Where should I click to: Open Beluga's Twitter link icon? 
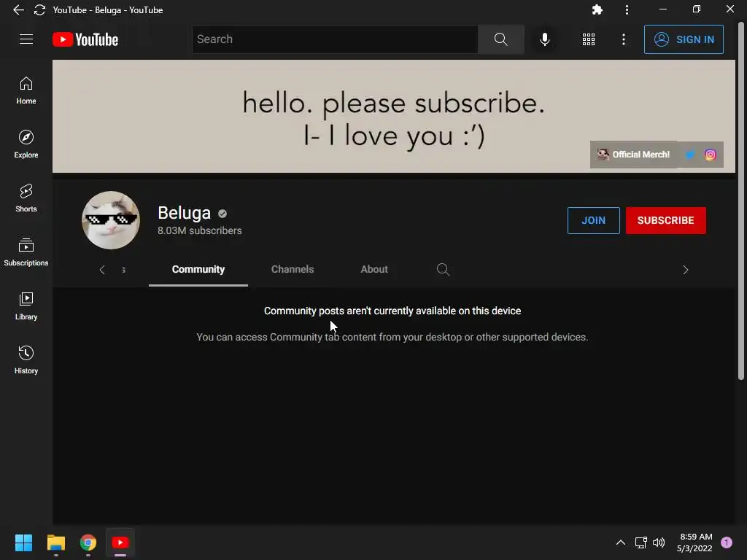pyautogui.click(x=689, y=155)
